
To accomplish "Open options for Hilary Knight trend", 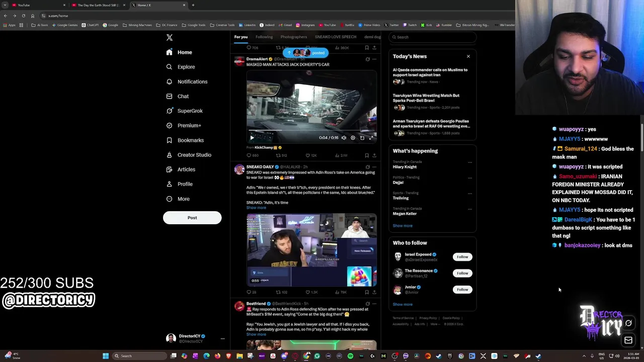I will pos(469,162).
